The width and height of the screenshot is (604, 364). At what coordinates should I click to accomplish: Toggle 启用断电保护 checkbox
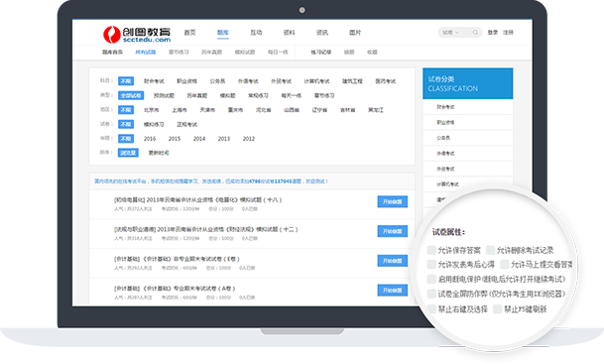pyautogui.click(x=431, y=279)
